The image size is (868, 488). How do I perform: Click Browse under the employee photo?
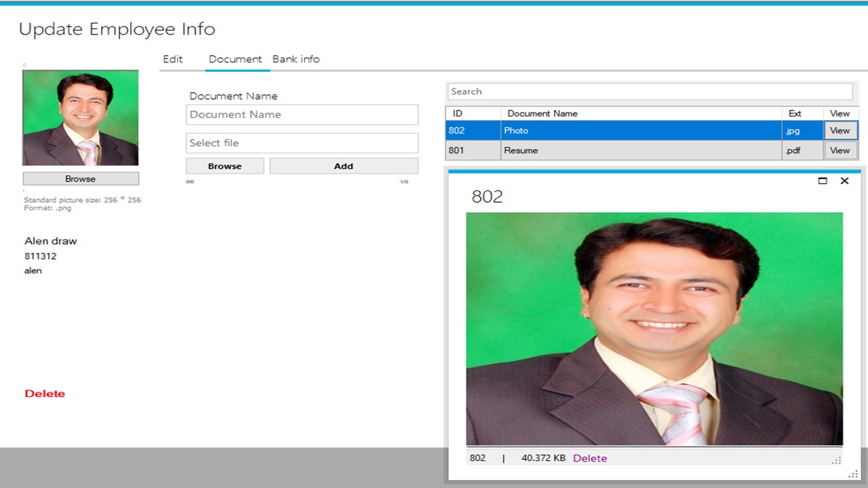(81, 178)
